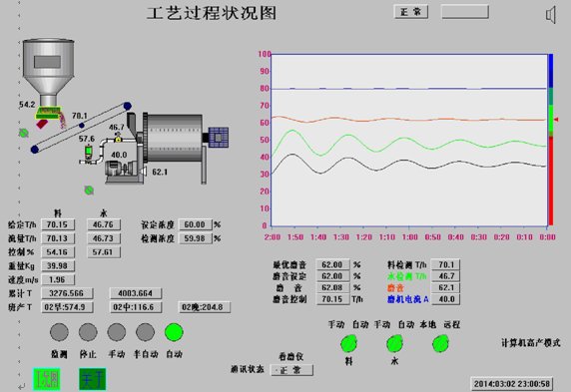Click the green water valve icon
Viewport: 571px width, 392px height.
tap(88, 153)
